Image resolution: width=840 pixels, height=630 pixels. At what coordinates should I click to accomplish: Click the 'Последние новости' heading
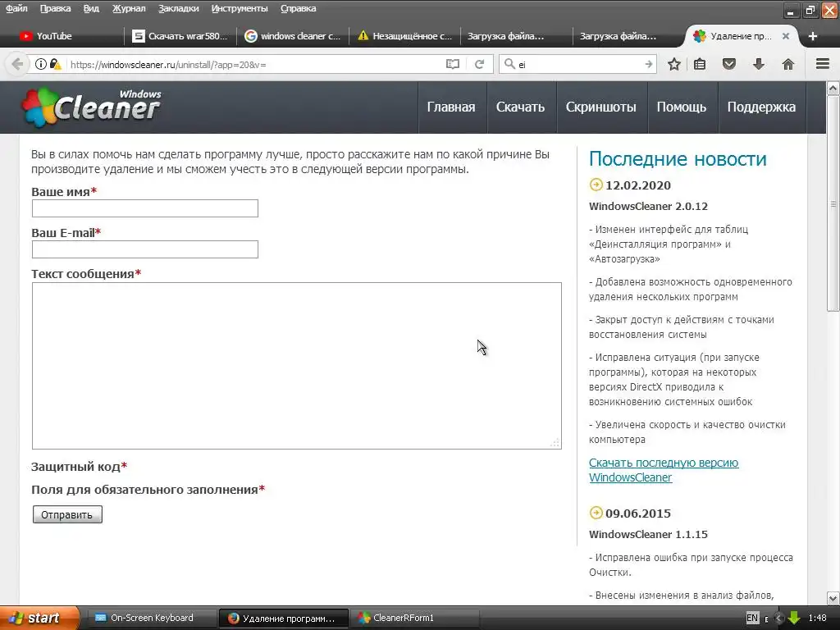678,158
